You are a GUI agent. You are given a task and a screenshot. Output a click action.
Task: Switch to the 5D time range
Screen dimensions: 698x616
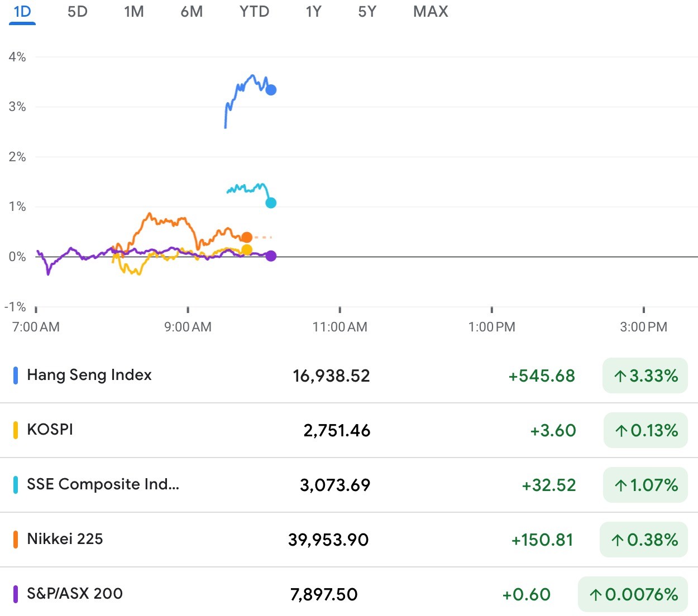[x=78, y=12]
